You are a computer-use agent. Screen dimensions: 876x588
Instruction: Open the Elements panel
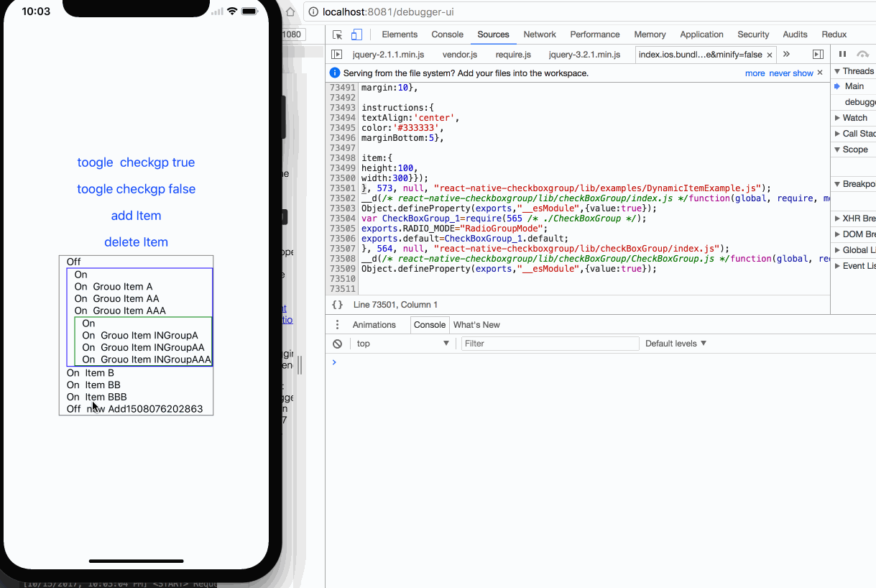coord(400,35)
